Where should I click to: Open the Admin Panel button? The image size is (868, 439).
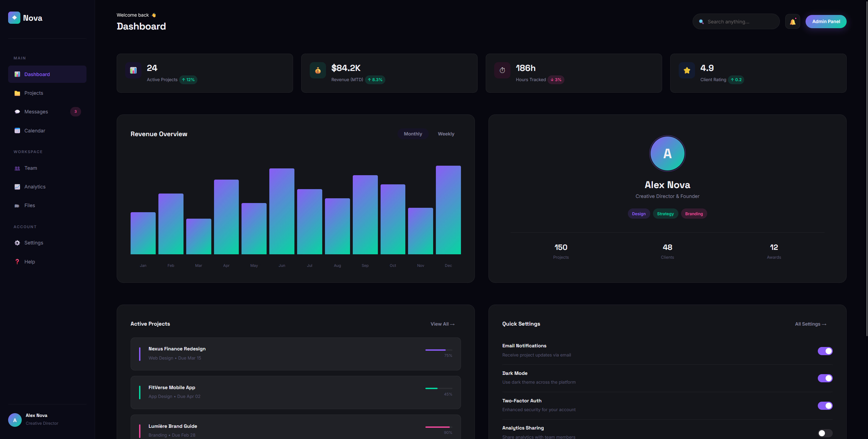[826, 22]
